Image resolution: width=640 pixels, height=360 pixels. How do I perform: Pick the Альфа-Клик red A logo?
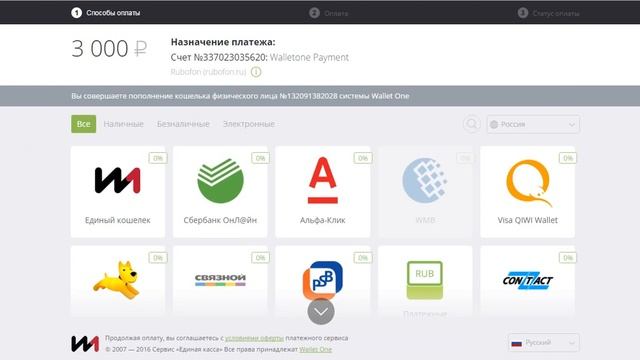tap(323, 180)
